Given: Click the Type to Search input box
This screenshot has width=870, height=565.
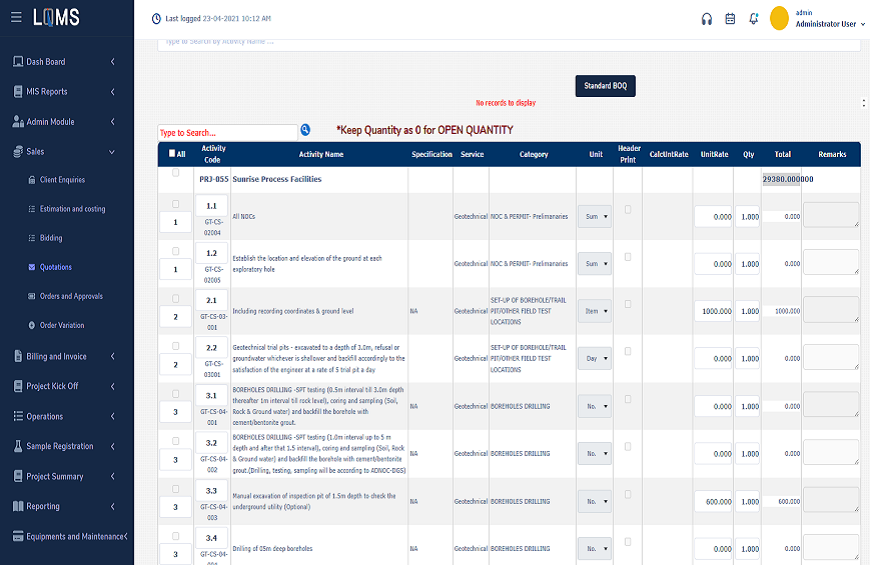Looking at the screenshot, I should (x=227, y=132).
